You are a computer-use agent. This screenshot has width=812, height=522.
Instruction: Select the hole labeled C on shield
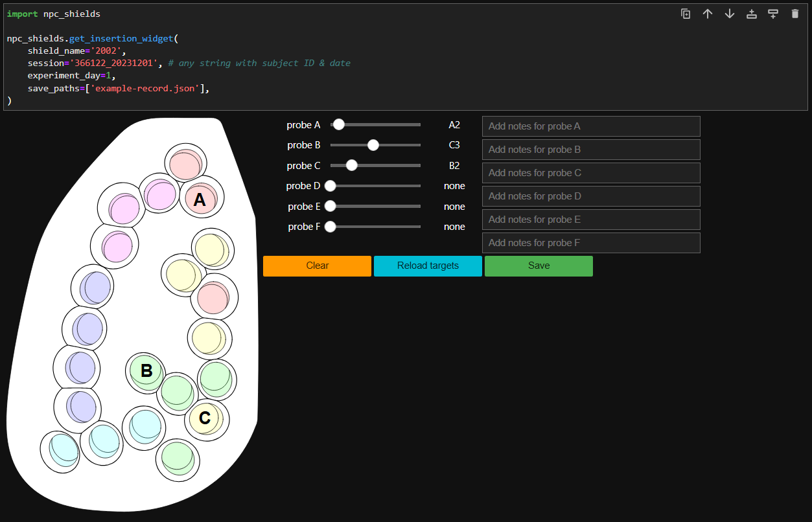[x=205, y=418]
